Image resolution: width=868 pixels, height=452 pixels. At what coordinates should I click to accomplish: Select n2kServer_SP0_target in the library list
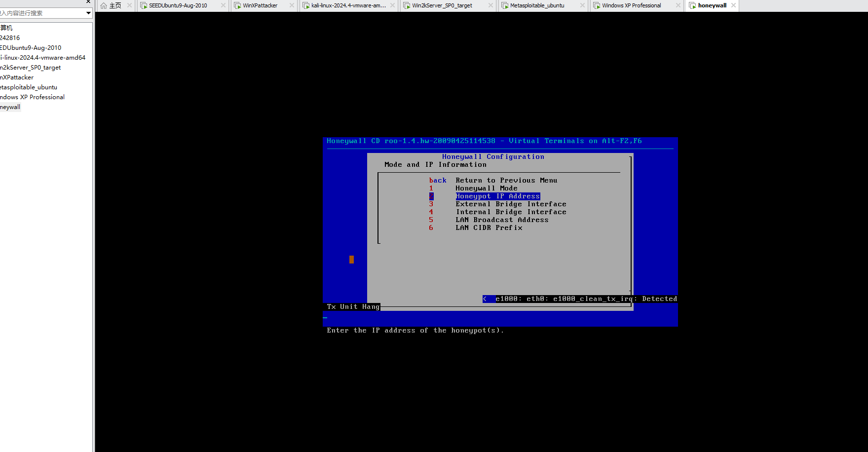[x=31, y=68]
